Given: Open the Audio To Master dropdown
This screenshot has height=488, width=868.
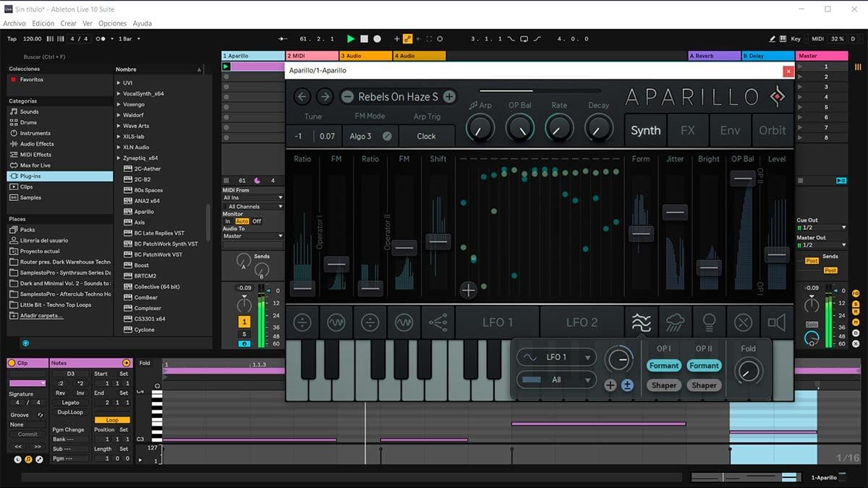Looking at the screenshot, I should (252, 236).
